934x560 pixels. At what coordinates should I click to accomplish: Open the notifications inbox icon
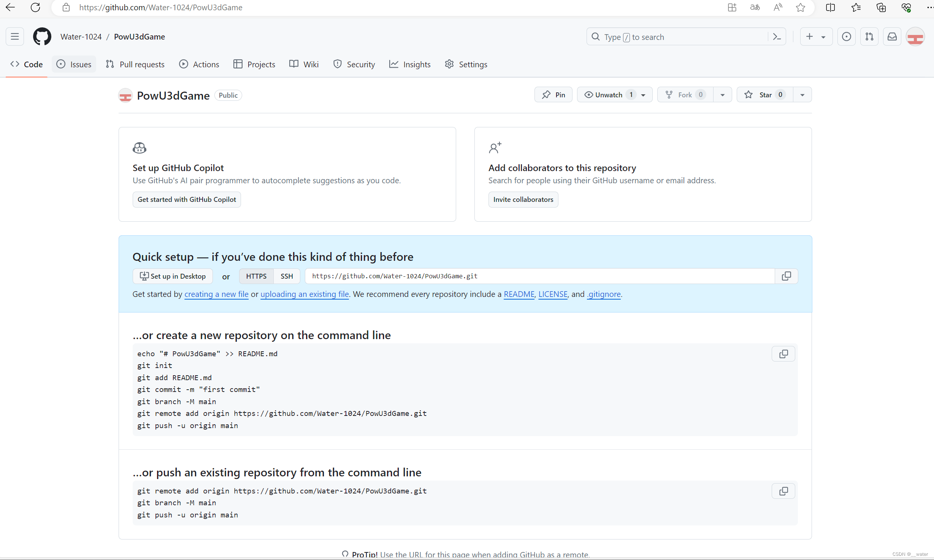(x=892, y=37)
